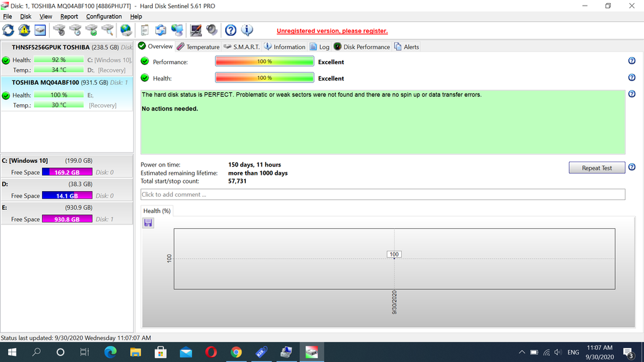Click the 57,731 start/stop count value
The height and width of the screenshot is (362, 644).
coord(237,181)
